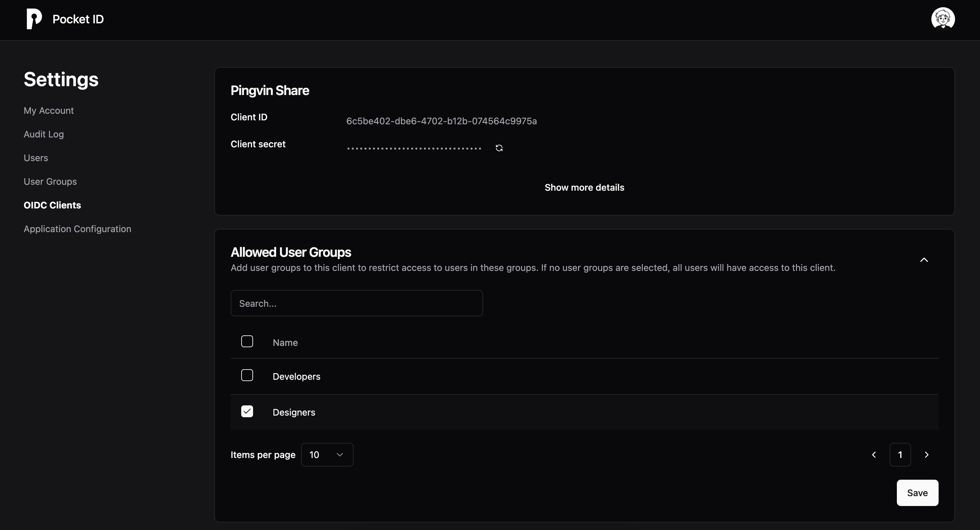Open the user avatar menu
The image size is (980, 530).
point(942,19)
